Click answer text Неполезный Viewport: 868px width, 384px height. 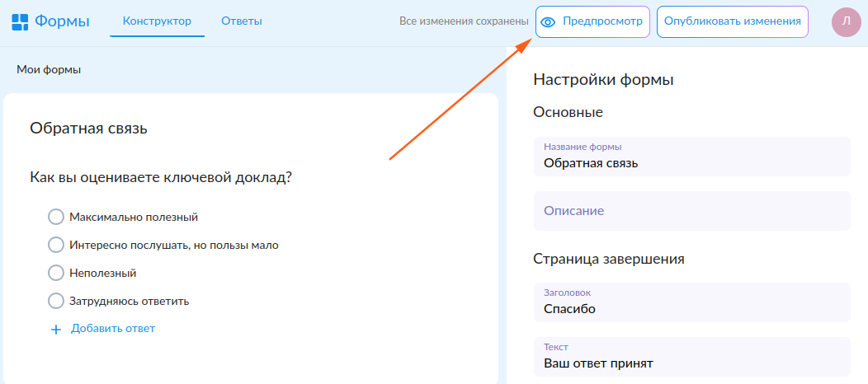point(103,273)
